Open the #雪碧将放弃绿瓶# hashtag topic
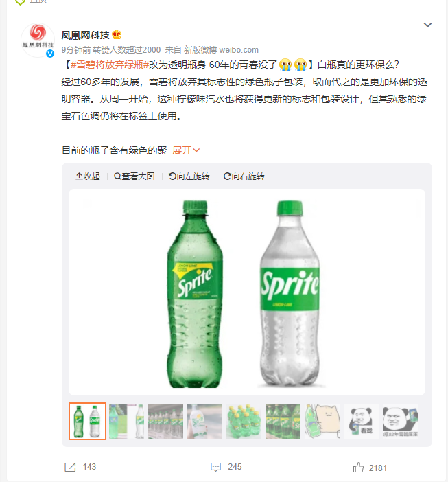The image size is (448, 482). tap(110, 65)
